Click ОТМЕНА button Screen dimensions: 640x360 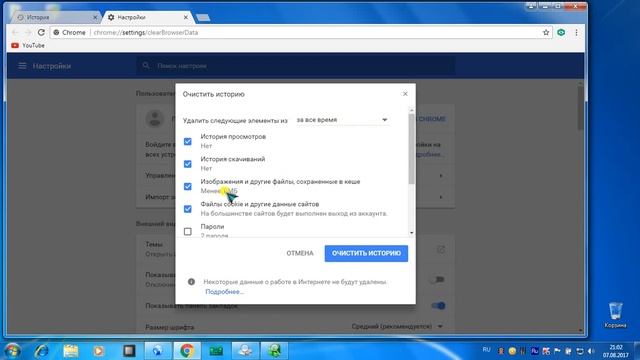pos(300,253)
